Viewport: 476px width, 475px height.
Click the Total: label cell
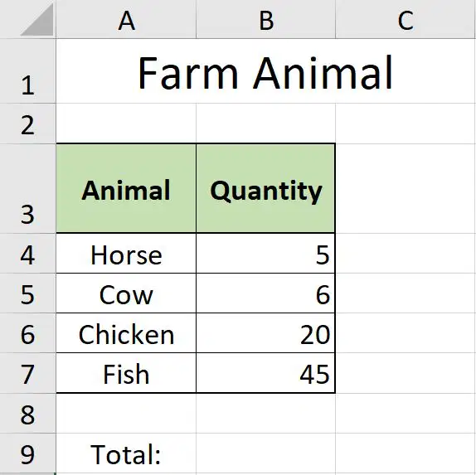point(126,453)
